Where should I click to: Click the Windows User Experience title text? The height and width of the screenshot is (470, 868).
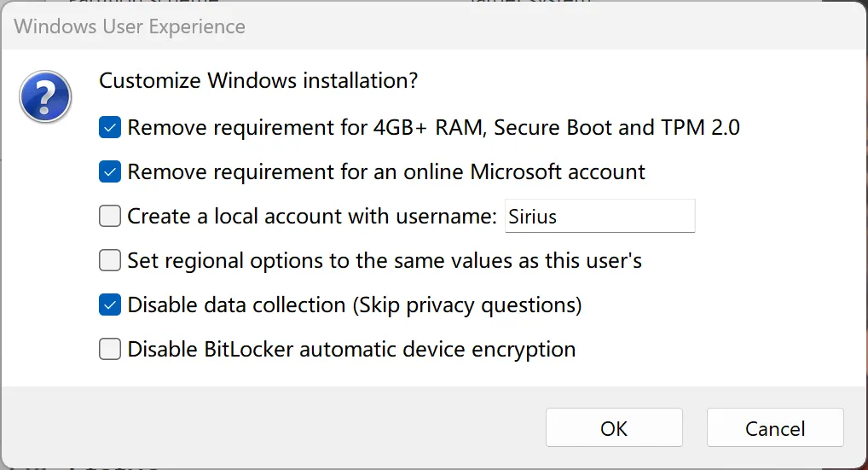pyautogui.click(x=130, y=26)
